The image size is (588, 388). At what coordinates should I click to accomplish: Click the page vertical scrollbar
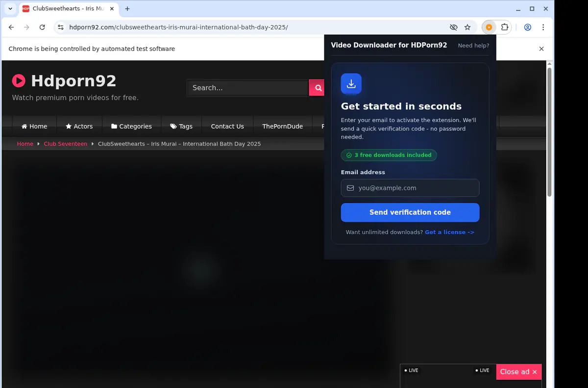tap(549, 132)
